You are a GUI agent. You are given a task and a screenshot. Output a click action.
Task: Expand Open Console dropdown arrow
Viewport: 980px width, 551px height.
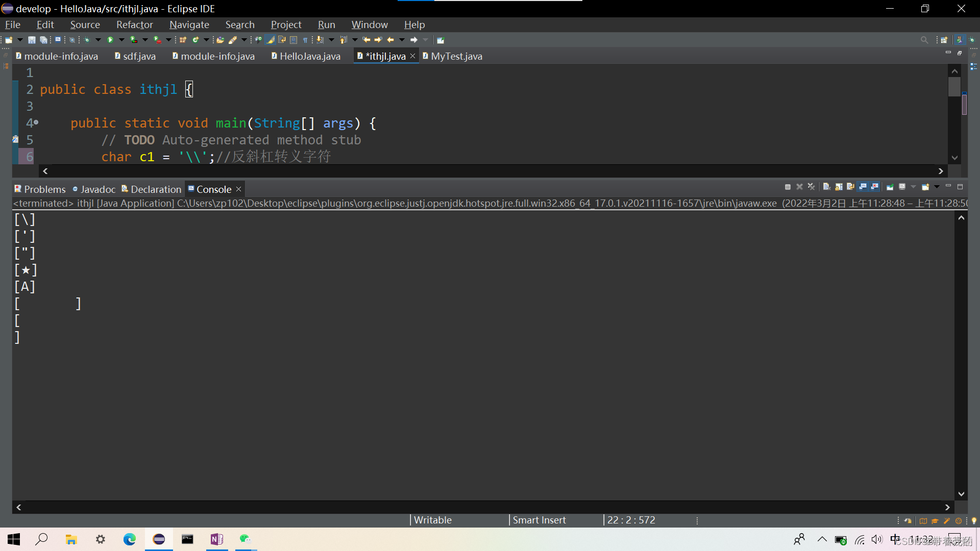[937, 187]
